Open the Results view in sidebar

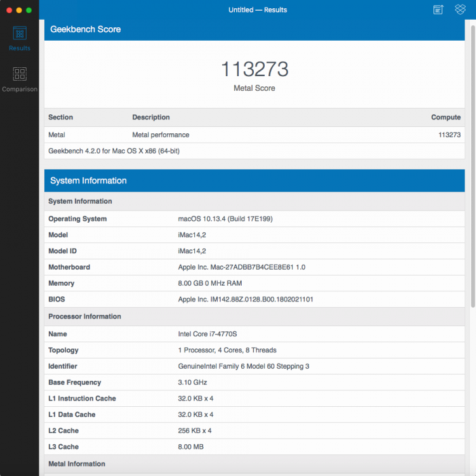click(x=20, y=39)
